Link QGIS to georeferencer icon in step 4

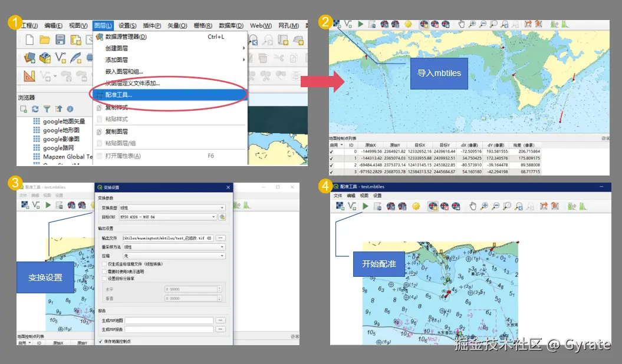point(555,206)
